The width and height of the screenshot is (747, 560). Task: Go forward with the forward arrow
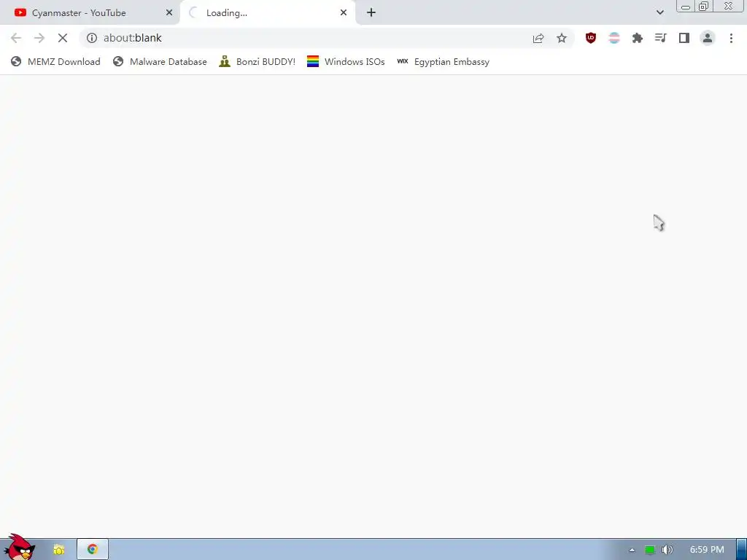click(39, 38)
